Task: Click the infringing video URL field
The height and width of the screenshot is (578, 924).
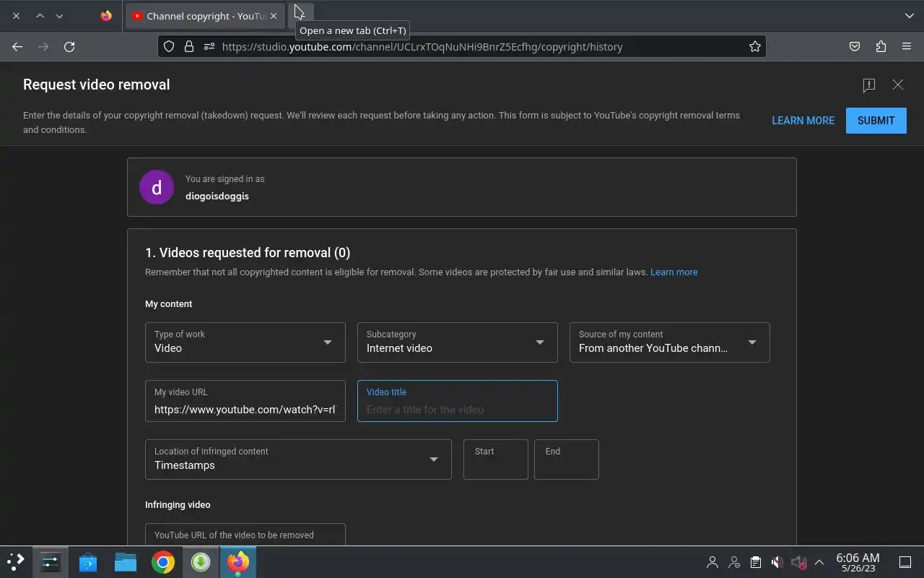Action: coord(245,535)
